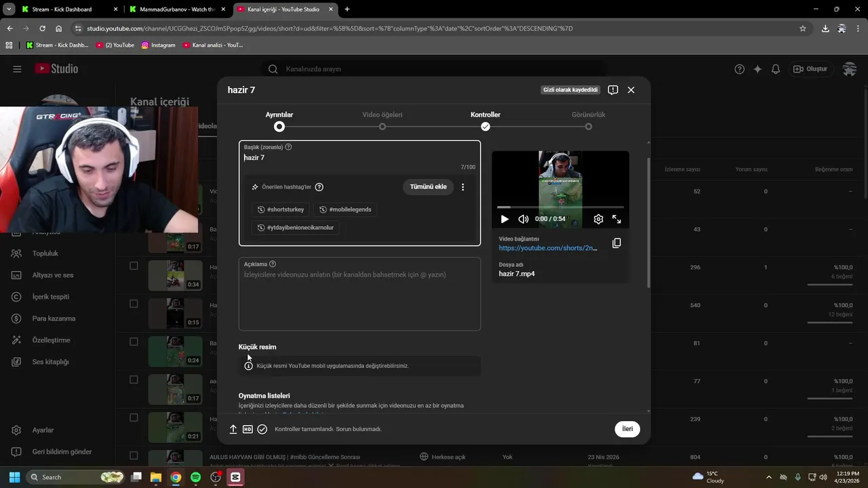Click the YouTube Studio logo

(57, 68)
